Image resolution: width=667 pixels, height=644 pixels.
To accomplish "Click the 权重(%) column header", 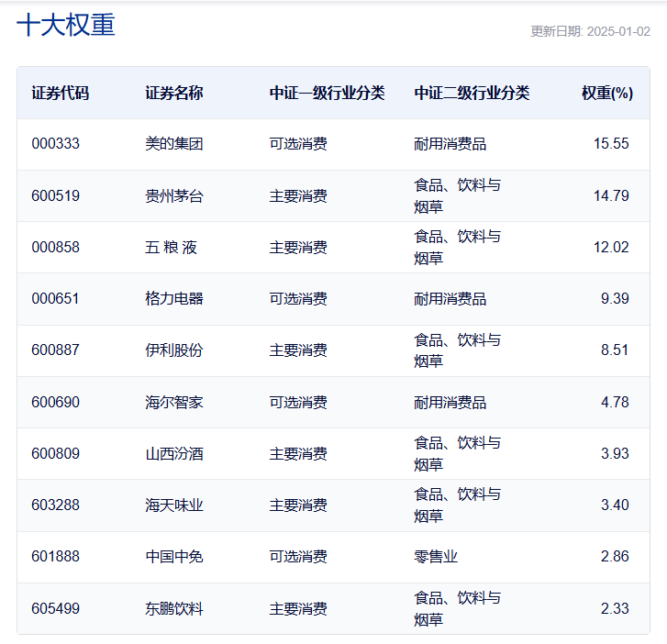I will coord(607,94).
